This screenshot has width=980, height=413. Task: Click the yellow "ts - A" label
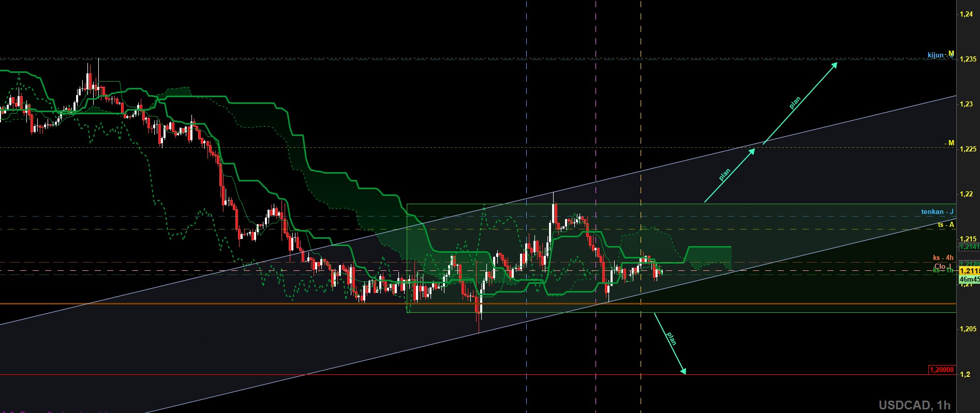point(945,225)
